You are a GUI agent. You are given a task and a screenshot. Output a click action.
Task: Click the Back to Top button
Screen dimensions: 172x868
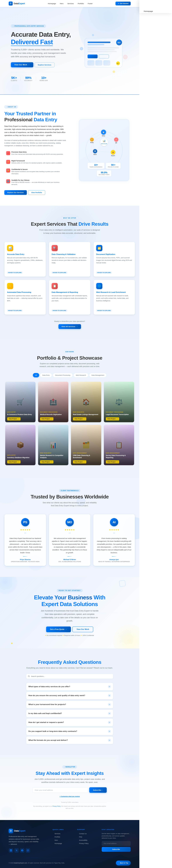123,863
